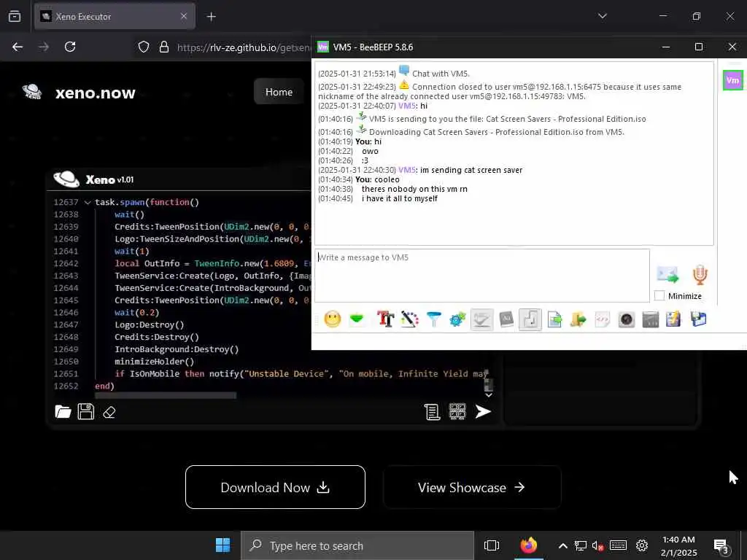Click the xeno.now logo text

point(96,93)
